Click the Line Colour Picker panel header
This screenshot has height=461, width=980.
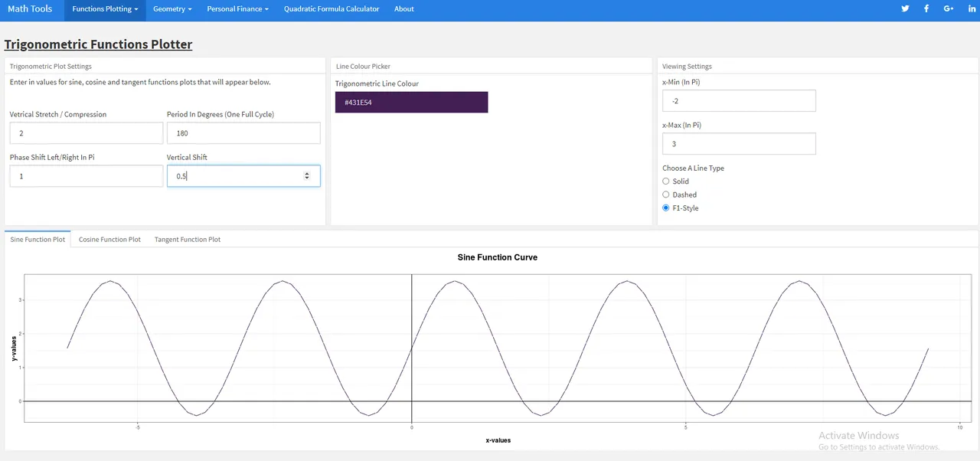[x=364, y=67]
